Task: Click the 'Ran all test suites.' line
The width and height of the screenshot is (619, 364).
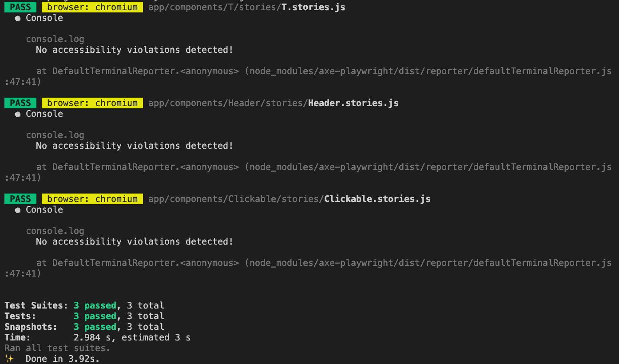Action: pos(57,348)
